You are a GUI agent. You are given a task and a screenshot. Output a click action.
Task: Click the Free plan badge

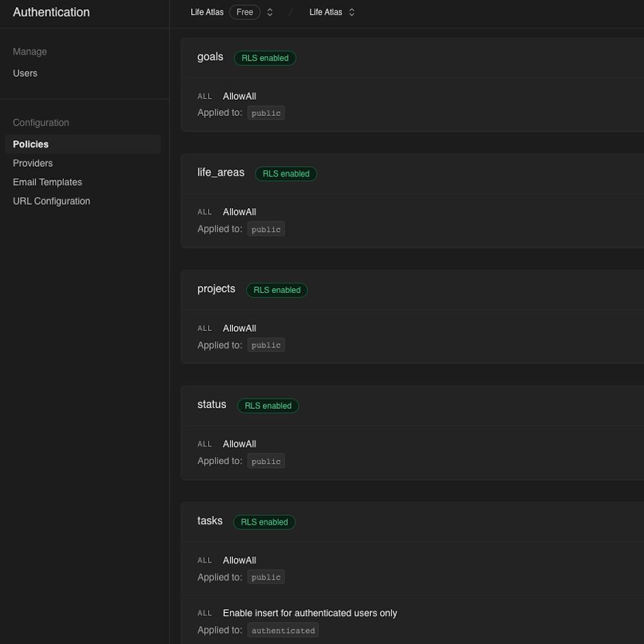coord(245,12)
